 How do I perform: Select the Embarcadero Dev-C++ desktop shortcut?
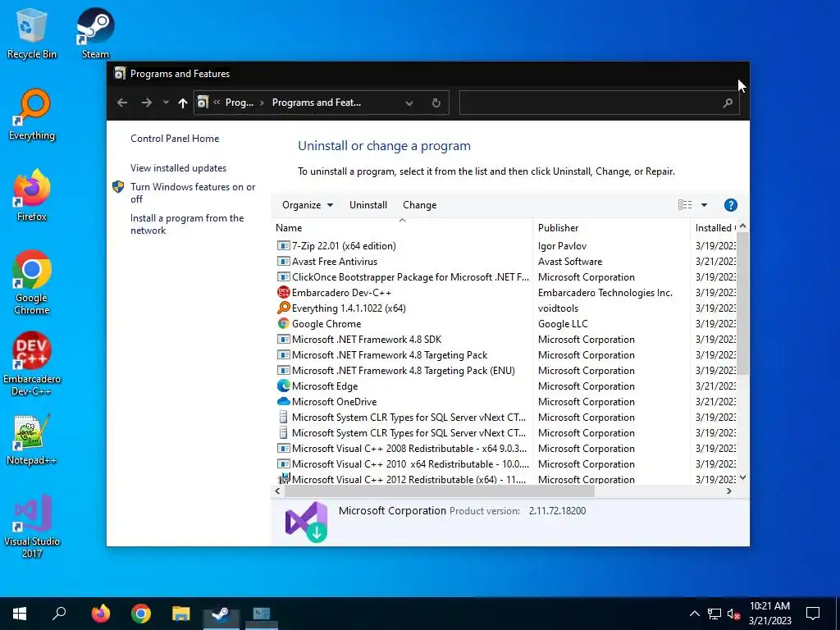click(31, 363)
